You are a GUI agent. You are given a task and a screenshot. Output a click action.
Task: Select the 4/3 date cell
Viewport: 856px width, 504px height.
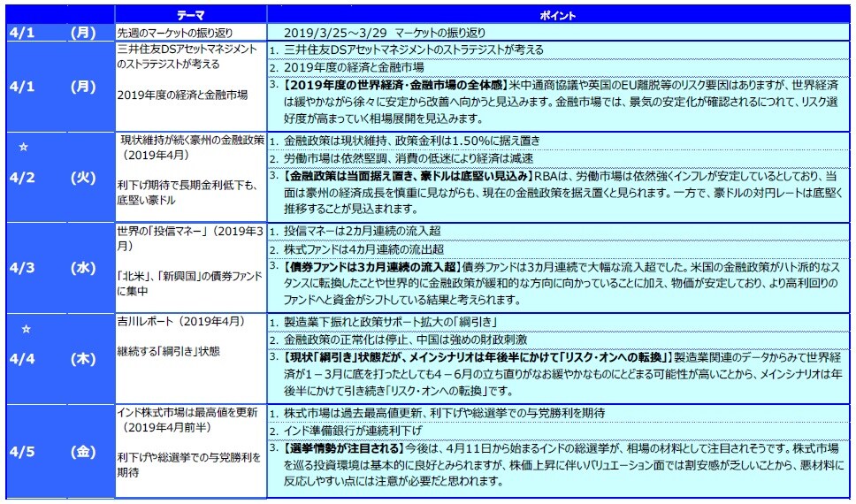tap(25, 267)
